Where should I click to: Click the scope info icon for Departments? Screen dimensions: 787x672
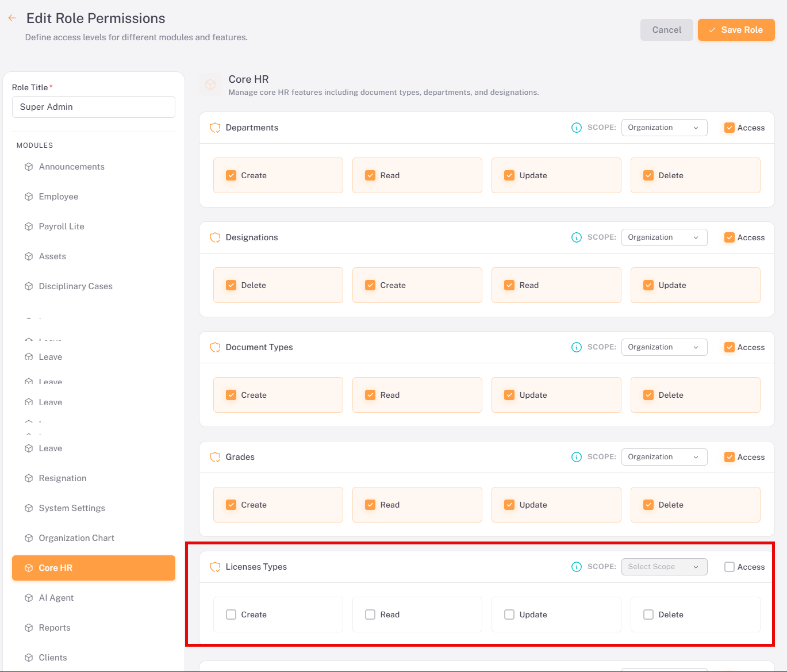[577, 128]
